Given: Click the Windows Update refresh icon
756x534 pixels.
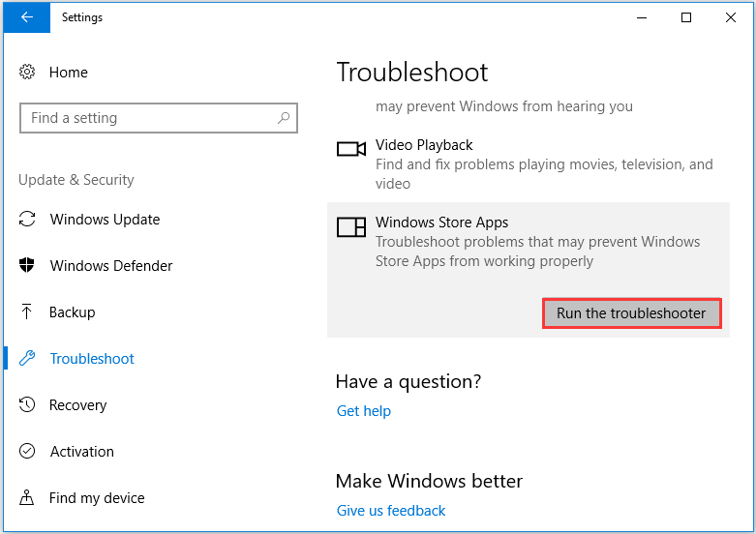Looking at the screenshot, I should [27, 219].
